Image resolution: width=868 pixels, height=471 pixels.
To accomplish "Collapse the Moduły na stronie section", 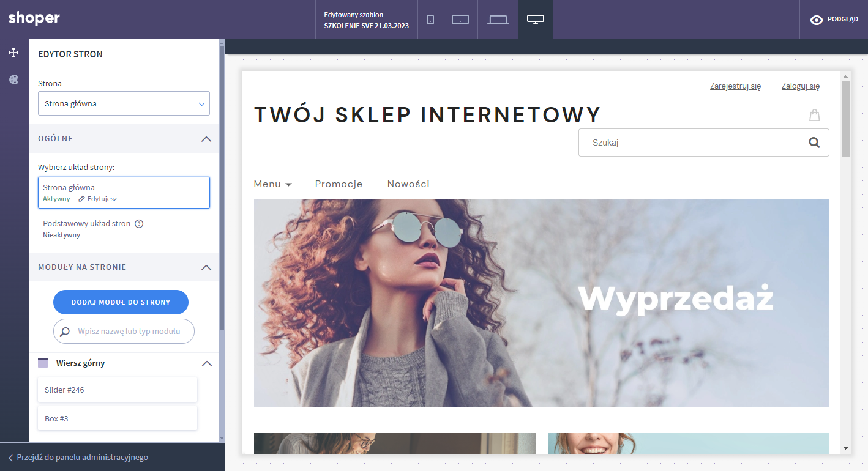I will coord(206,267).
